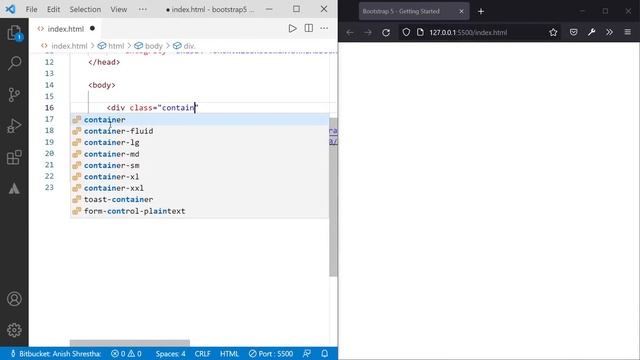Click the feedback icon in status bar
640x360 pixels.
point(307,353)
